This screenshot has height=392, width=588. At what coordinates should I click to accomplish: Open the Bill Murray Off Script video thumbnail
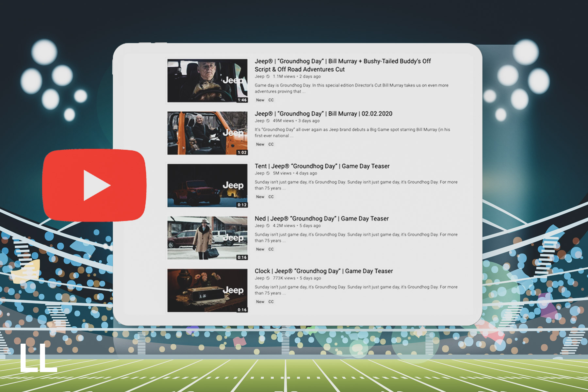[x=207, y=81]
